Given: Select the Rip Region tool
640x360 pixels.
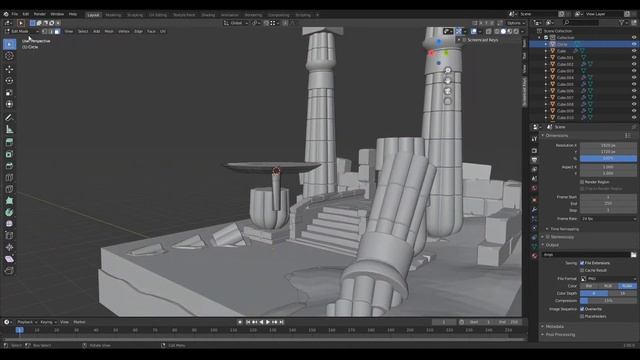Looking at the screenshot, I should [9, 270].
